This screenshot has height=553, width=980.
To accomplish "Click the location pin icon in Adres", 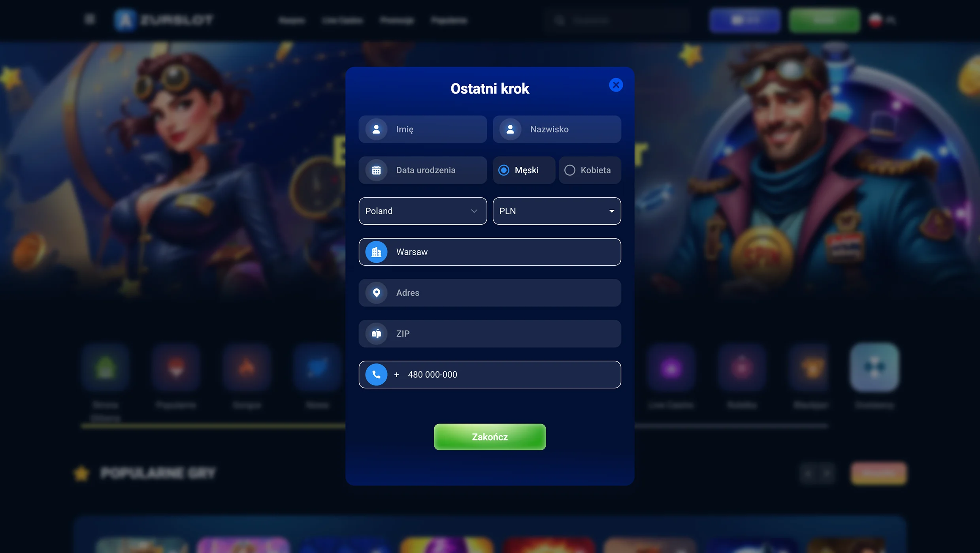I will pyautogui.click(x=376, y=293).
